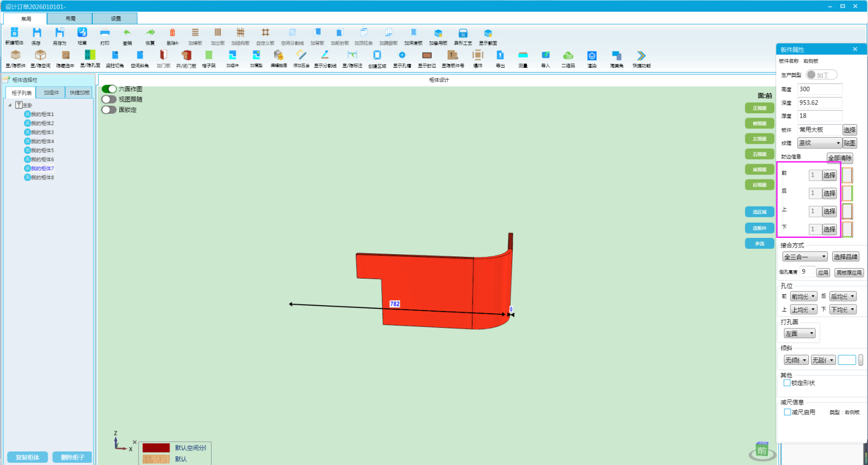The height and width of the screenshot is (465, 868).
Task: Click the 全部清除 button
Action: coord(840,158)
